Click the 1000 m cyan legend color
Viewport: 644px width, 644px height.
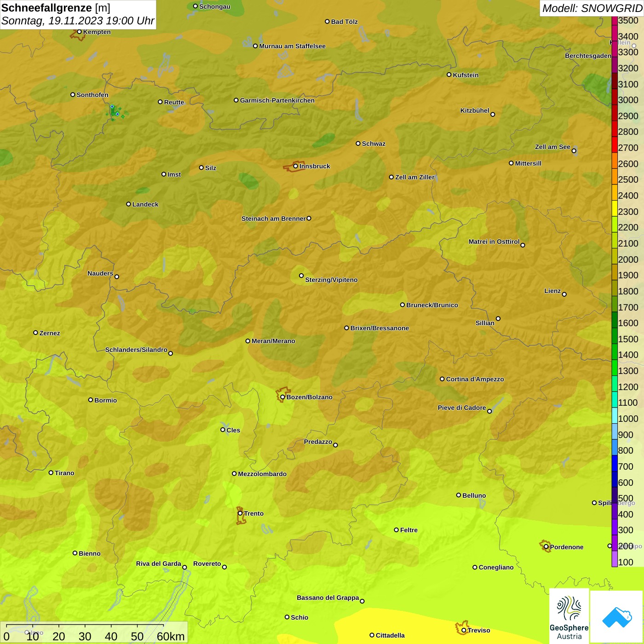pos(615,415)
